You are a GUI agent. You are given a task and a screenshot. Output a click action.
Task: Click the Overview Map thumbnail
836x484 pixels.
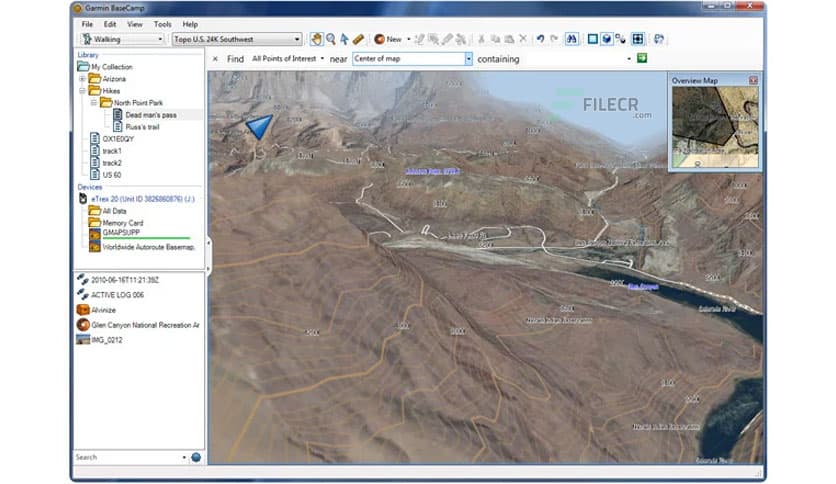coord(714,127)
